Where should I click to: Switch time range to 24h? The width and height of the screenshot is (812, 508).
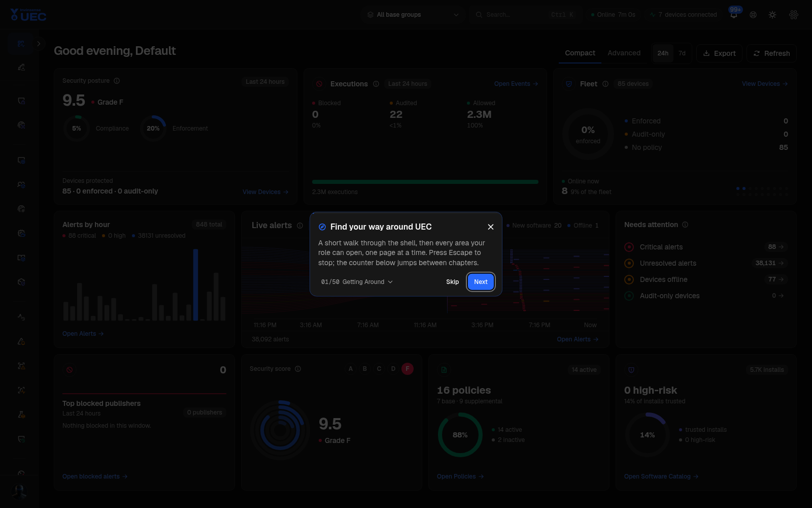tap(663, 53)
